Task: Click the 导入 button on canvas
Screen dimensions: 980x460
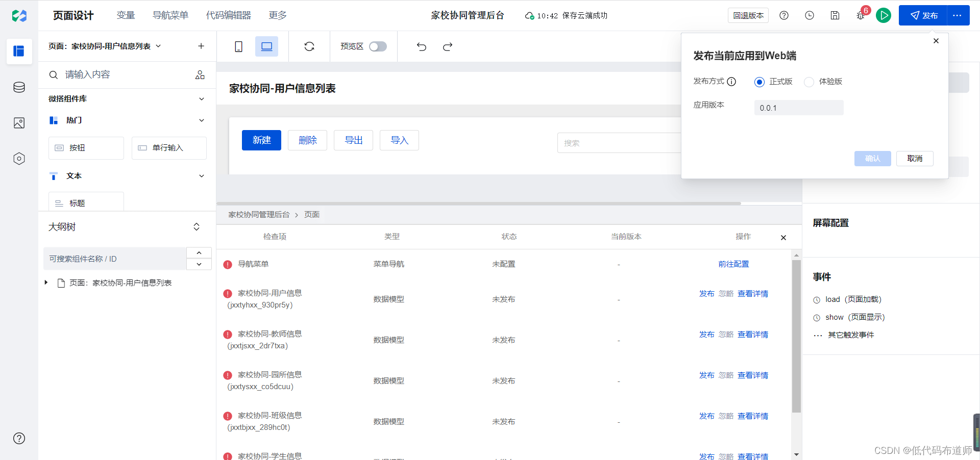Action: (x=399, y=140)
